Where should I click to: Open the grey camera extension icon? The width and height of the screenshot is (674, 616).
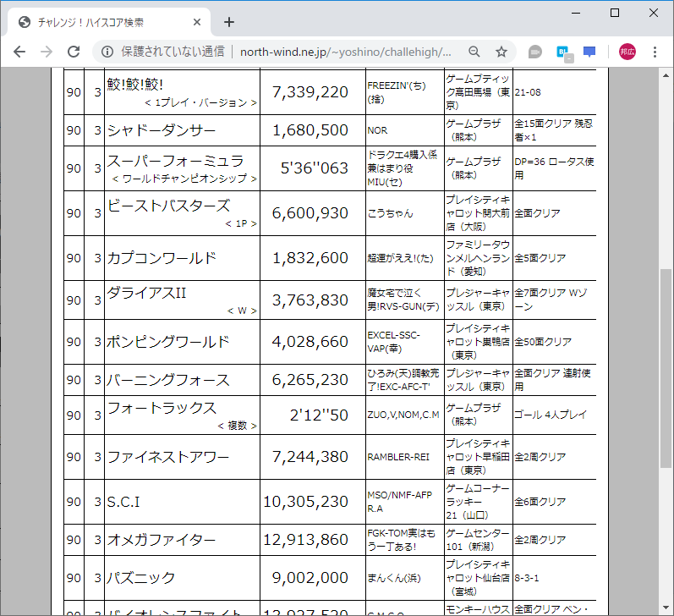tap(534, 52)
